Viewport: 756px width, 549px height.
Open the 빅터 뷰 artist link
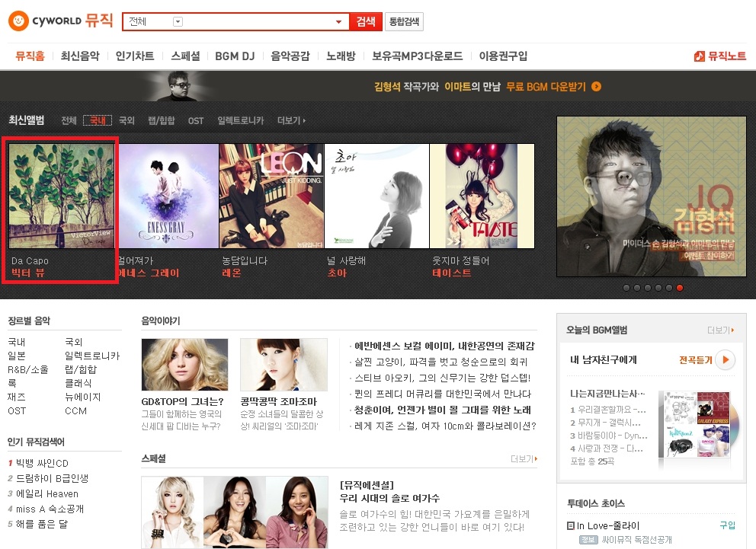(28, 273)
